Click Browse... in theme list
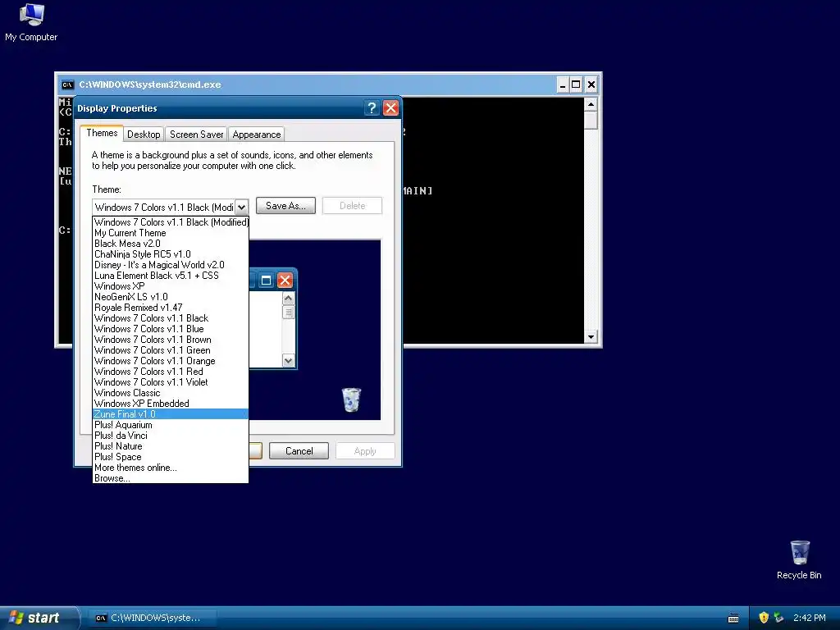 171,478
